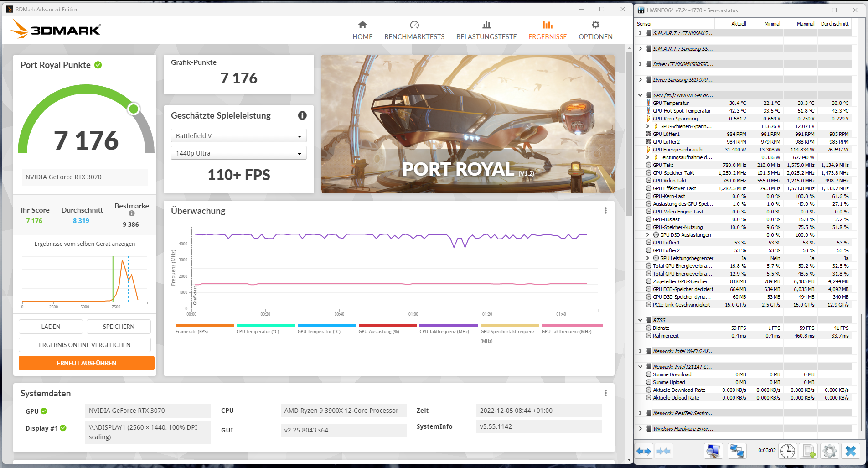The image size is (868, 468).
Task: Expand the S.M.A.R.T.: CT1000MX5 sensor group
Action: [x=641, y=33]
